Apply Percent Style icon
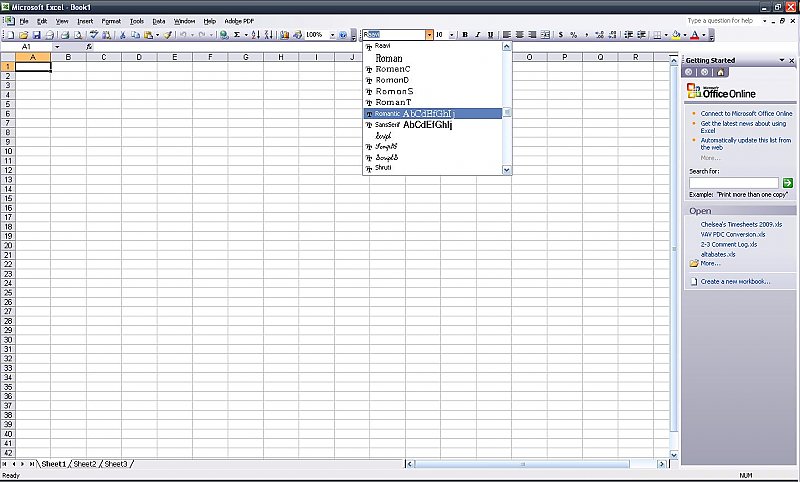This screenshot has width=800, height=482. click(573, 35)
